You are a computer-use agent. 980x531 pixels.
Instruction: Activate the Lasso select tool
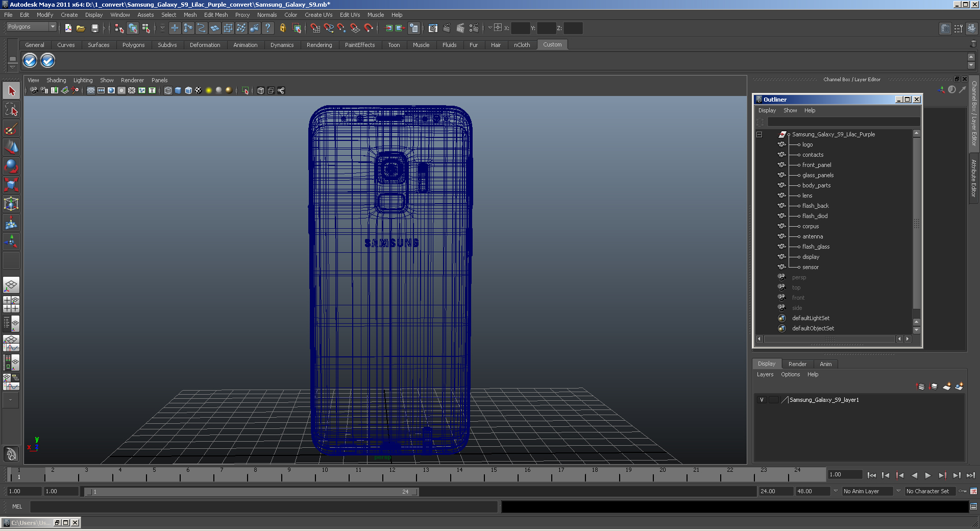point(11,110)
